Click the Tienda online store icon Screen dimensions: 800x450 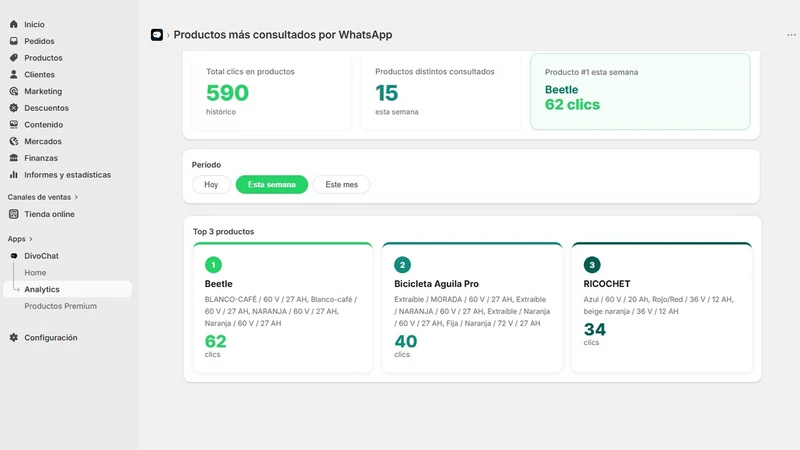(x=14, y=214)
